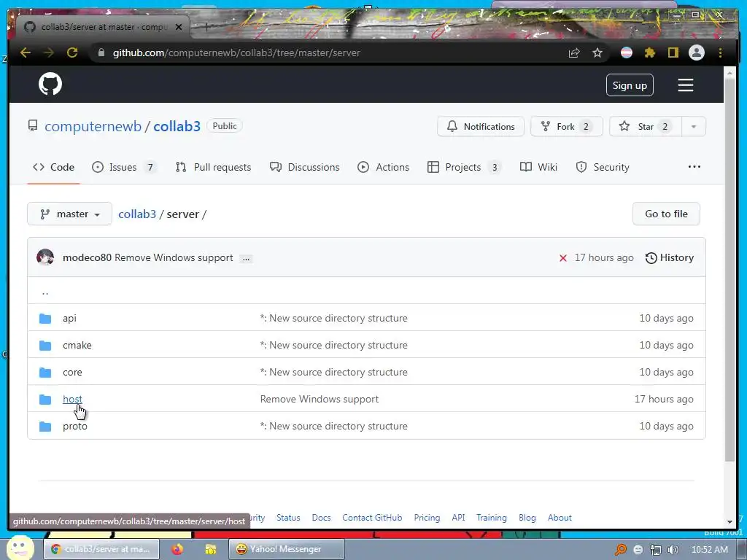The width and height of the screenshot is (747, 560).
Task: Click cmake row commit message
Action: [x=333, y=345]
